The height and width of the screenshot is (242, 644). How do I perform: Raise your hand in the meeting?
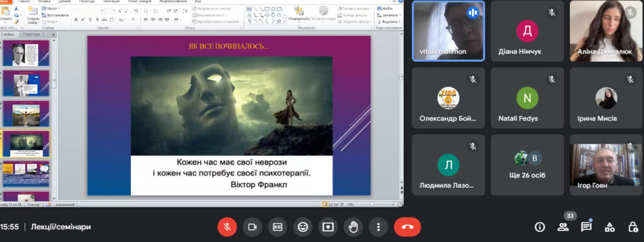353,227
